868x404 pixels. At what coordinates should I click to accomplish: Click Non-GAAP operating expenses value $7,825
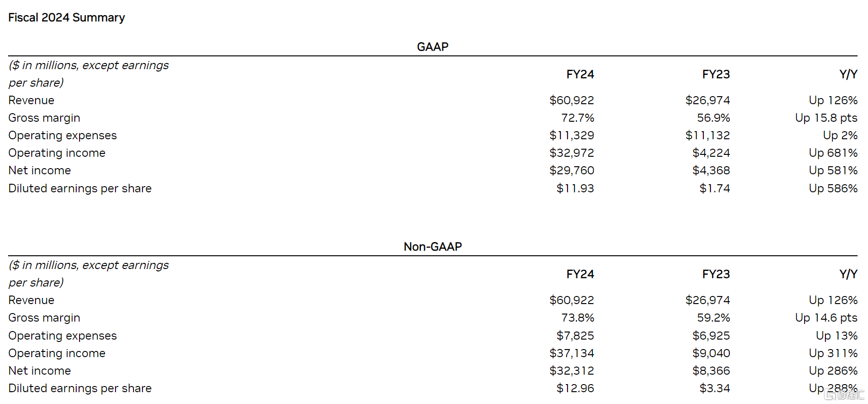tap(575, 336)
